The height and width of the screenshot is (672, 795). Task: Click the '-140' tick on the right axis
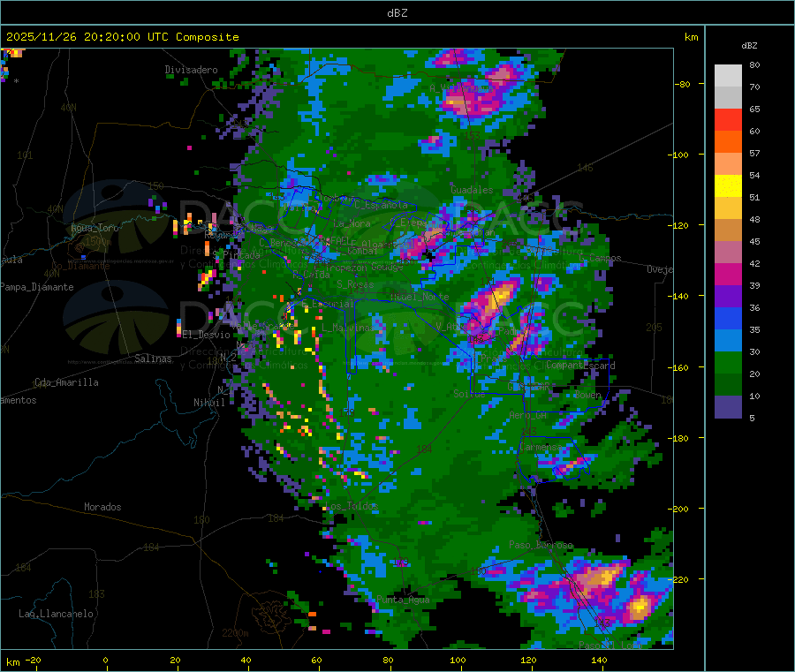click(678, 296)
